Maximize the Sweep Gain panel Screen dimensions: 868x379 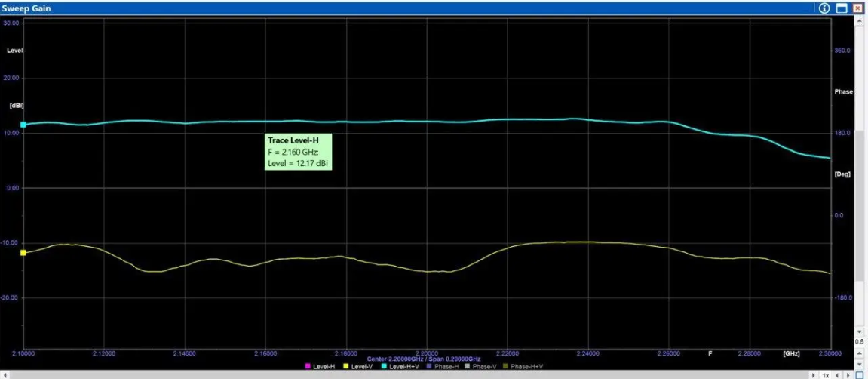coord(842,8)
